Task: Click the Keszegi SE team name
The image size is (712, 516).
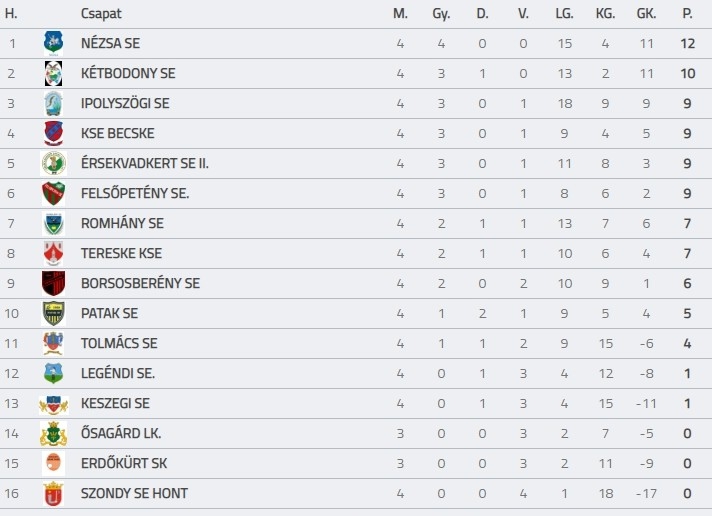Action: [115, 403]
